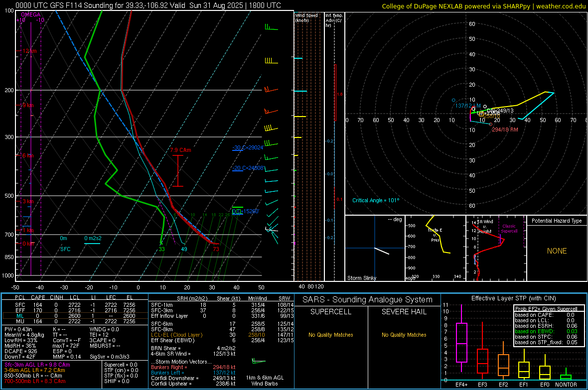Click the LCL=15260' label
The height and width of the screenshot is (390, 588).
245,211
